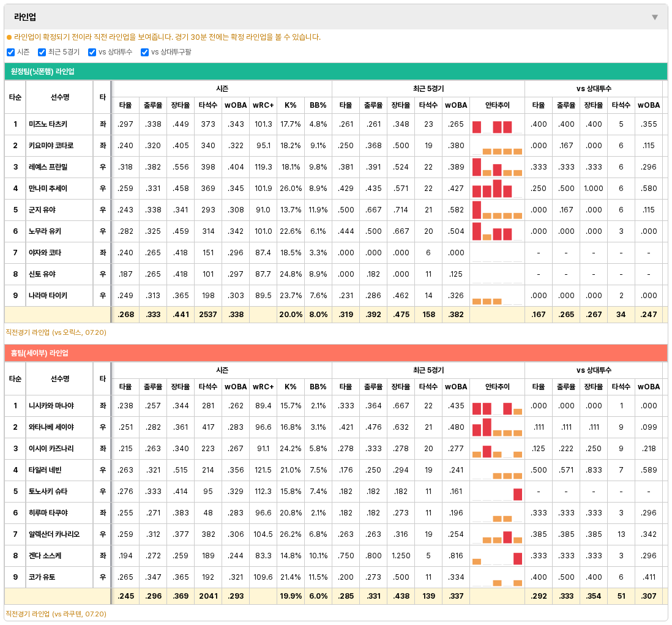The width and height of the screenshot is (672, 625).
Task: Sort Nippon-Ham table by wRC+ column
Action: (263, 105)
